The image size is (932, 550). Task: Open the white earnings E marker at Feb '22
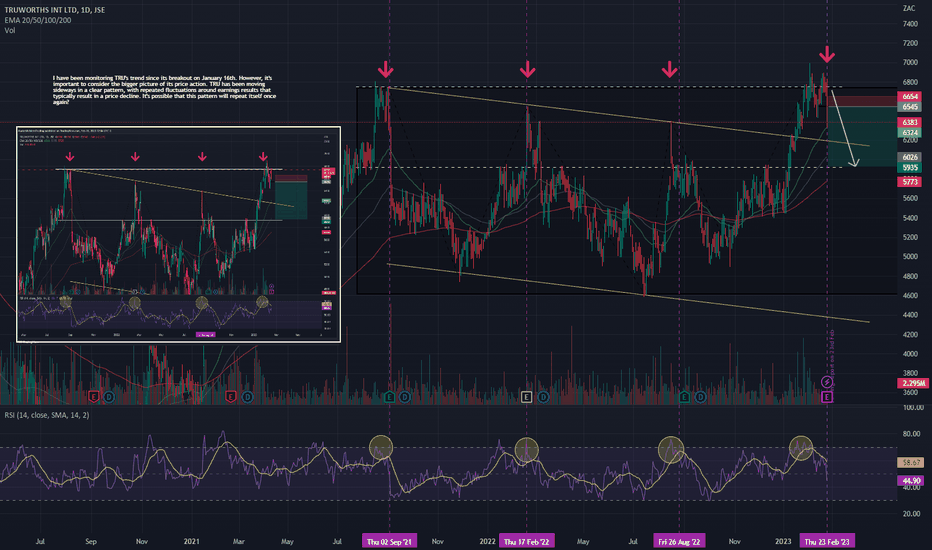(x=527, y=397)
